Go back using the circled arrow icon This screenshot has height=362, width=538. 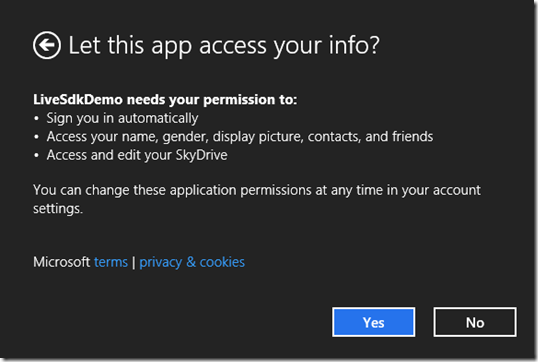tap(47, 45)
